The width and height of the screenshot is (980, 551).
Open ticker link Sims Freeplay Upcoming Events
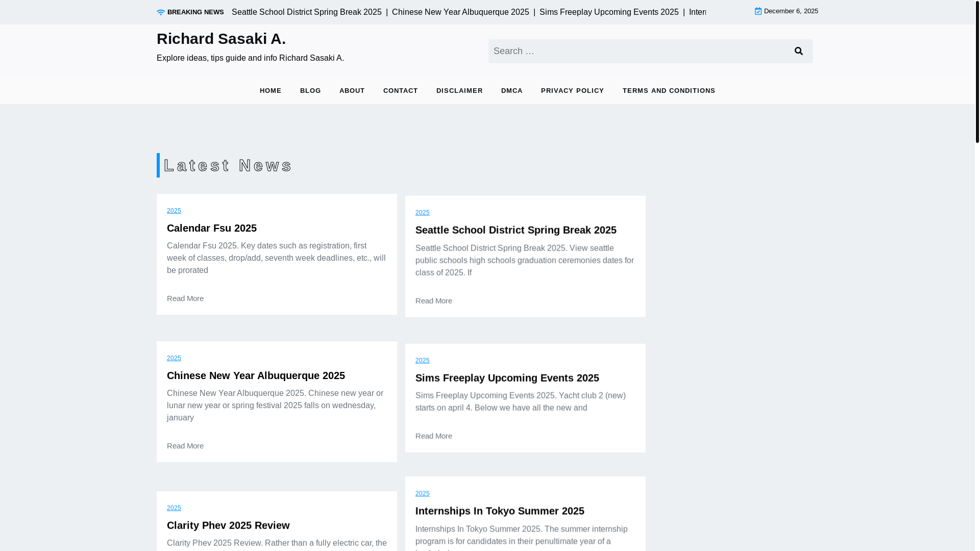(x=609, y=12)
